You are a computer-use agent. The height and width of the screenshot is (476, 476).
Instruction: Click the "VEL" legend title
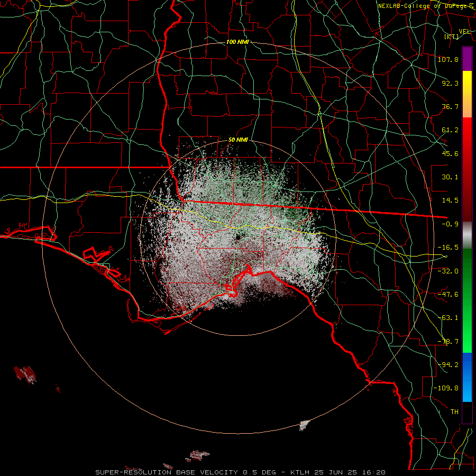465,31
